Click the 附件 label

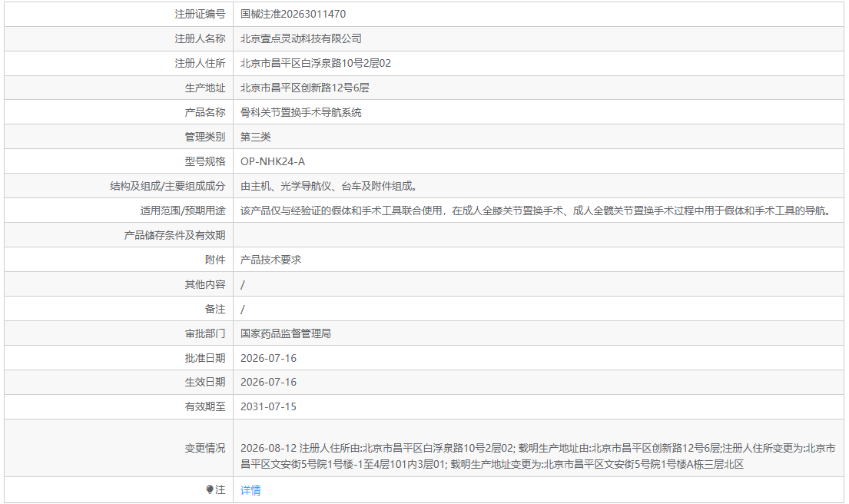click(215, 260)
